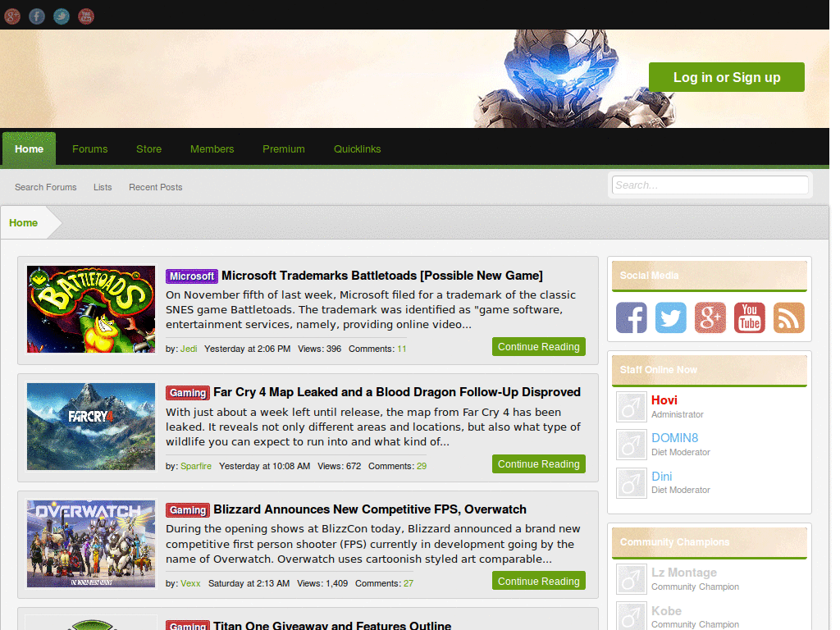
Task: Click Hovi's avatar icon
Action: [x=632, y=407]
